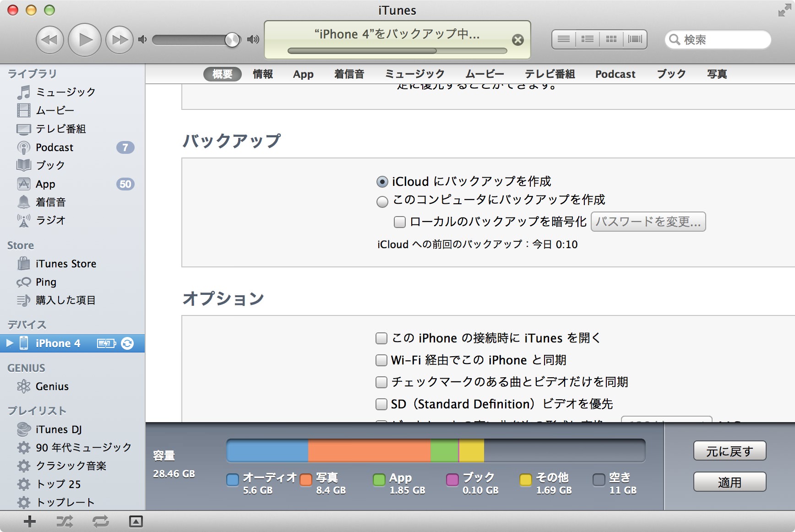Enter full screen with the corner arrows
Viewport: 795px width, 532px height.
click(x=784, y=10)
